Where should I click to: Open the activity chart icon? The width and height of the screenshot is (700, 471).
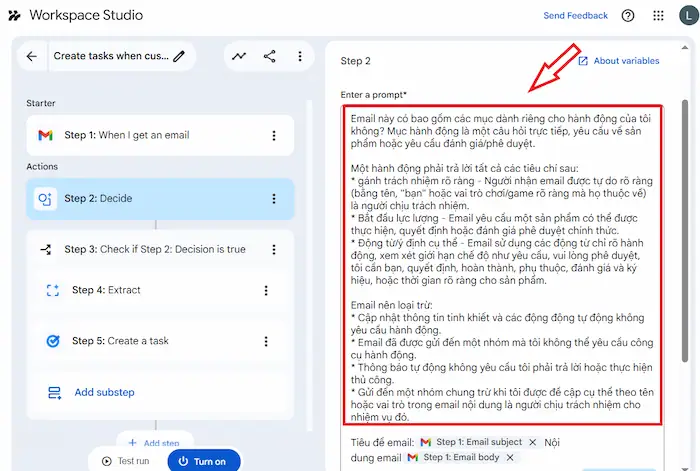pos(239,57)
